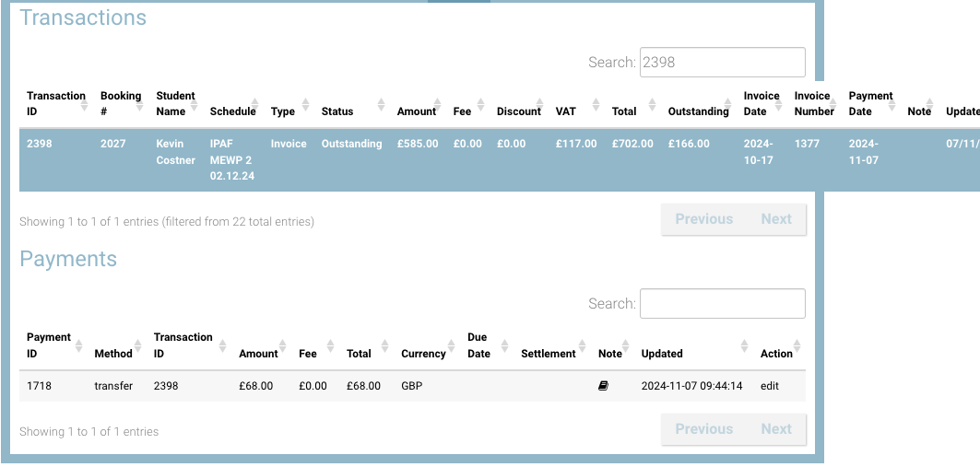
Task: Sort payments by Method column
Action: tap(113, 354)
